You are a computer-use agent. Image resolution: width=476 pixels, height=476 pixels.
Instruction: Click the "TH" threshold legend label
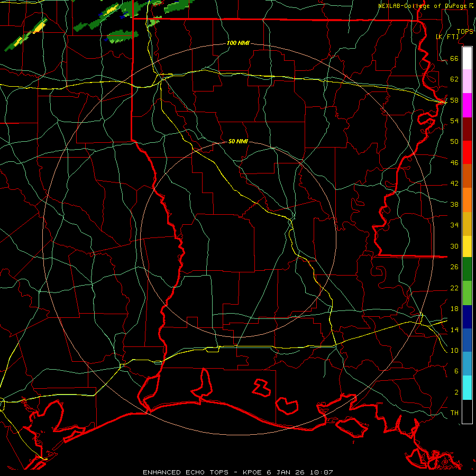(454, 413)
